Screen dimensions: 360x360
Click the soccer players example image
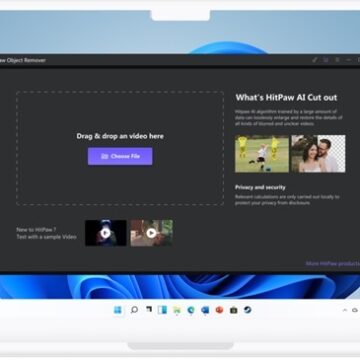pos(262,154)
